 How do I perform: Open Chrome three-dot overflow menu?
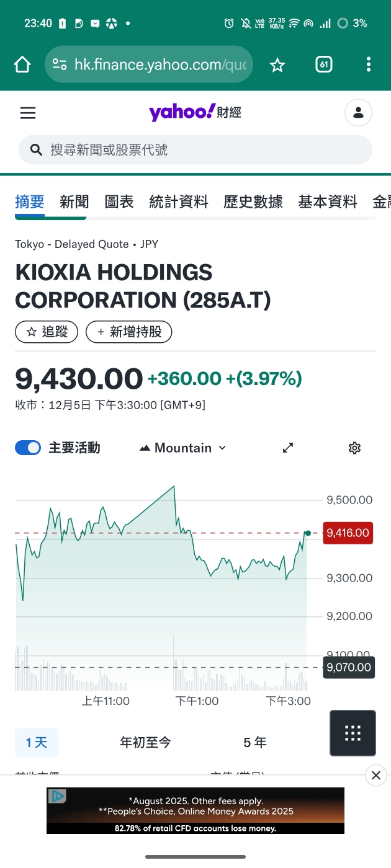click(x=369, y=64)
